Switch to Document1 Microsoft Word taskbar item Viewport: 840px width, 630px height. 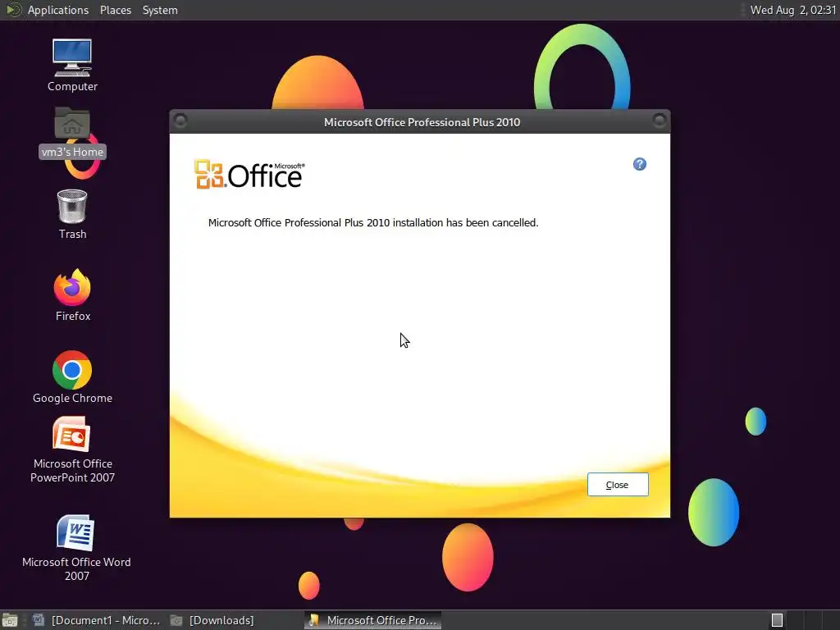coord(97,620)
